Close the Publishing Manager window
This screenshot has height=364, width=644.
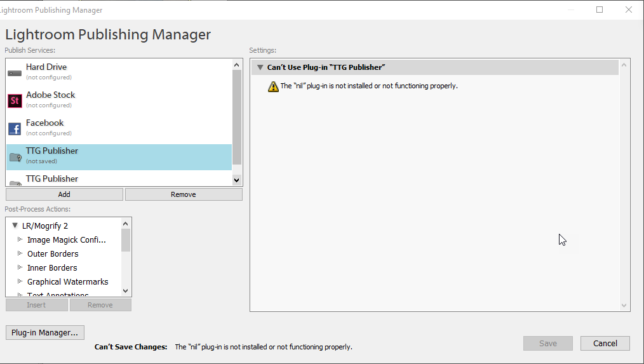pos(629,10)
